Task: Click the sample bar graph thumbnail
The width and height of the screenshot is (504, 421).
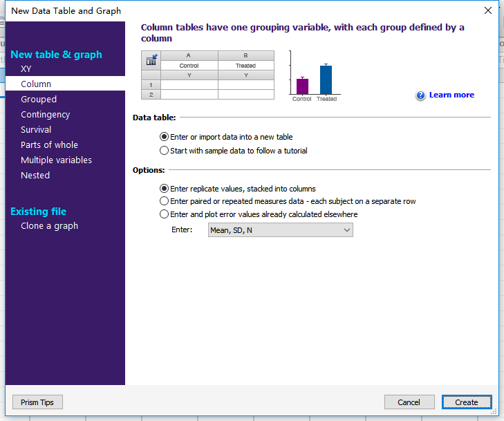Action: (x=315, y=76)
